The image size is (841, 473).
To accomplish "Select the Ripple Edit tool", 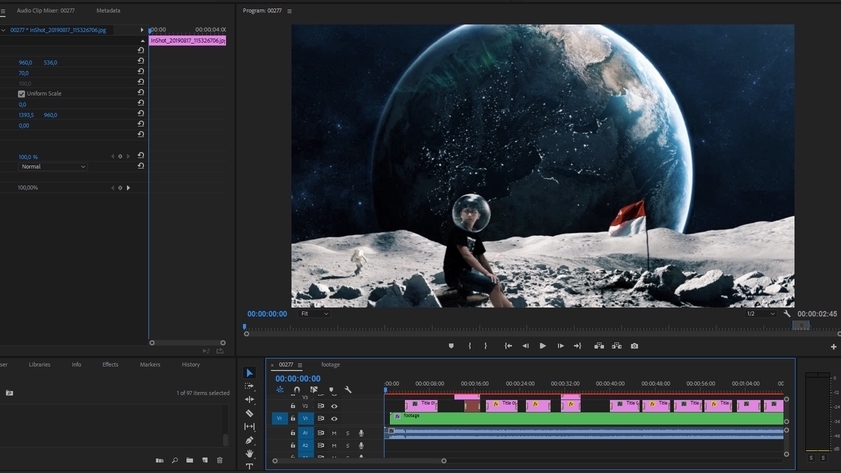I will coord(249,400).
